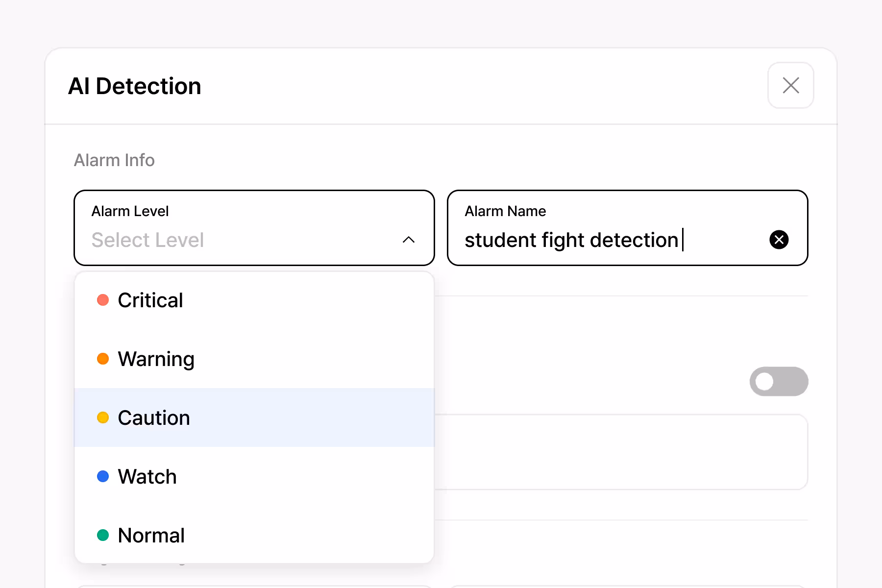Close the AI Detection dialog
882x588 pixels.
pyautogui.click(x=790, y=85)
